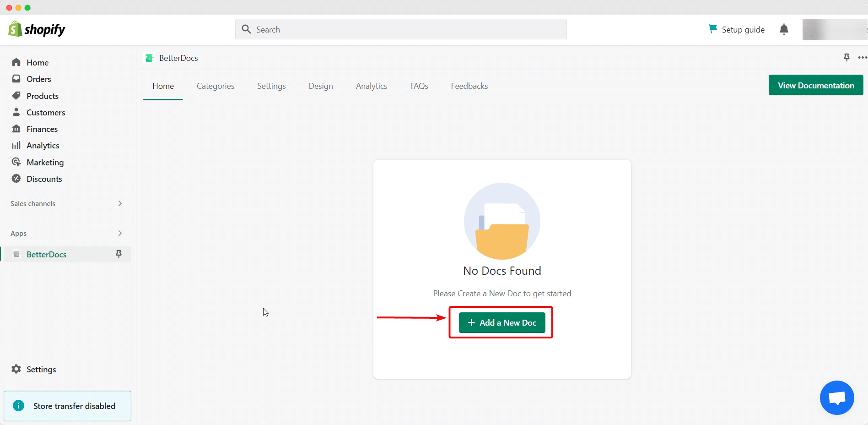Click the Home house icon in sidebar
Screen dimensions: 868x425
pyautogui.click(x=16, y=62)
